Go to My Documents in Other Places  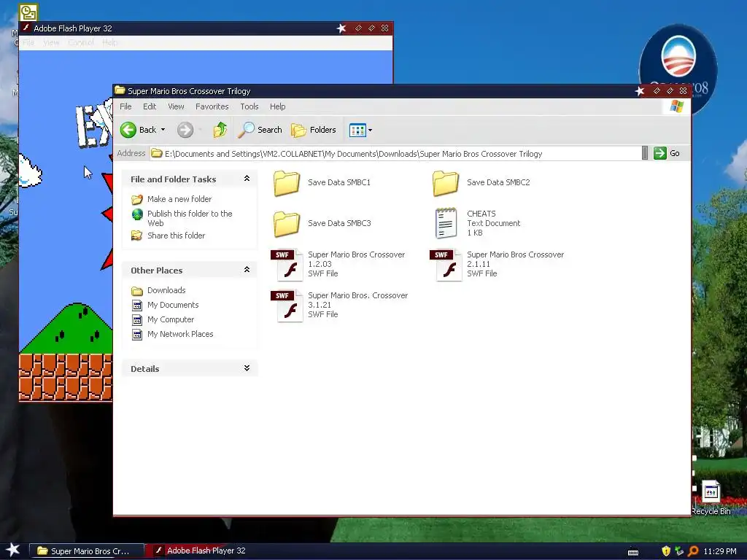coord(173,305)
